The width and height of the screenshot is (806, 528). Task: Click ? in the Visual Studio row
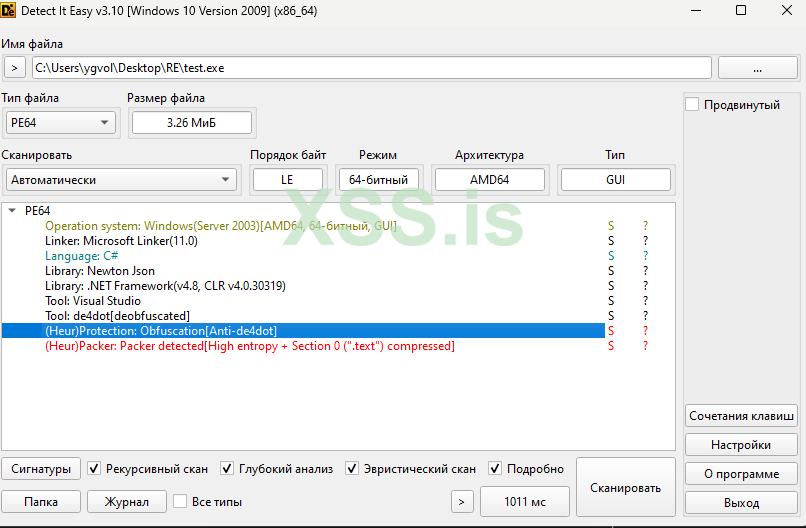pyautogui.click(x=646, y=300)
